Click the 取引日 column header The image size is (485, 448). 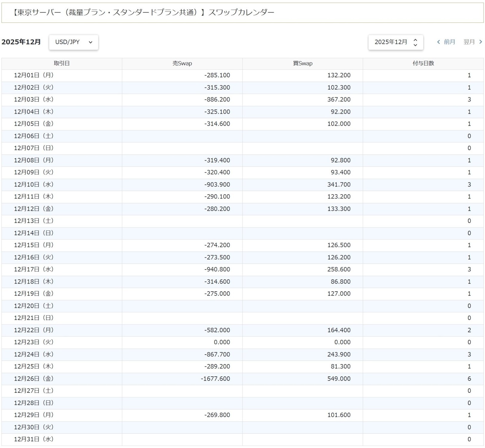(x=62, y=64)
